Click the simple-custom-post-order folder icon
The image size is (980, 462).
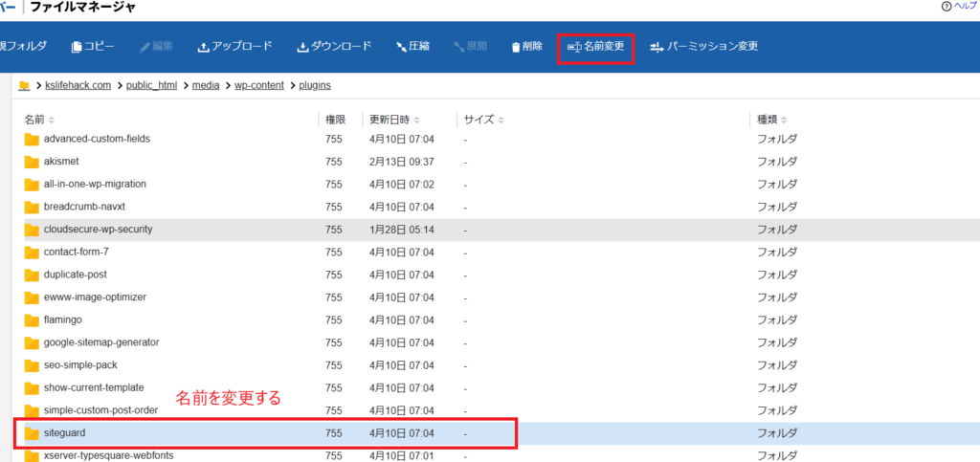point(32,410)
